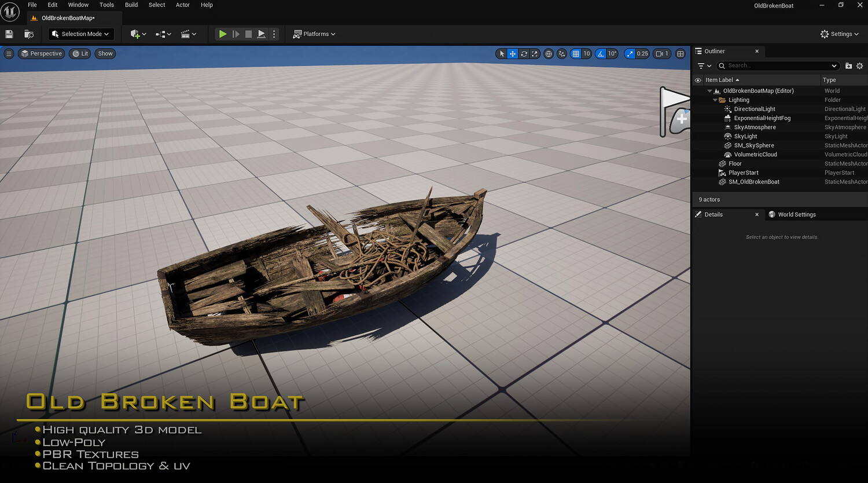Switch to the World Settings tab
Screen dimensions: 868x483
coord(792,214)
